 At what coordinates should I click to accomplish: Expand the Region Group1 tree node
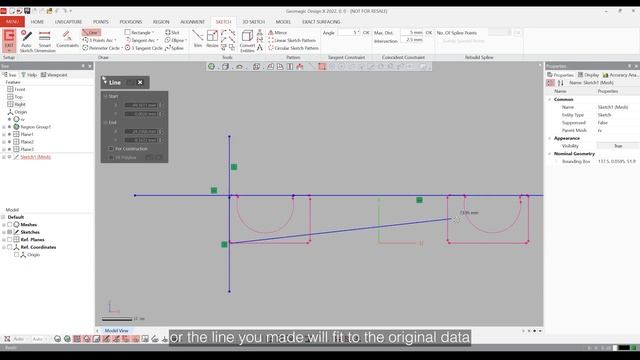point(4,127)
